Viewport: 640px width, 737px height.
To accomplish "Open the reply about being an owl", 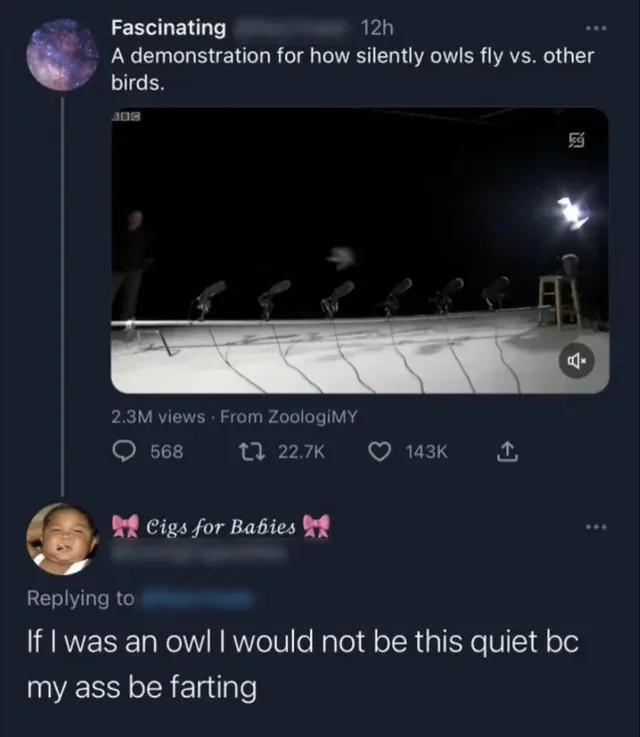I will 300,664.
